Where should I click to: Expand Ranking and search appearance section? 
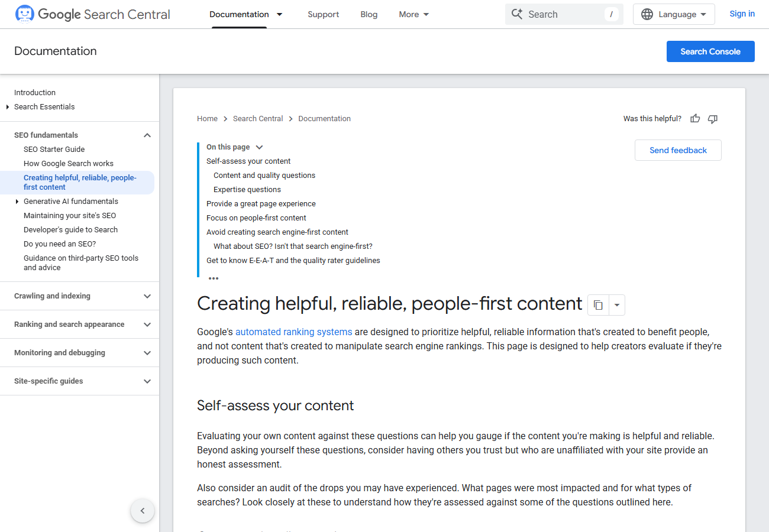147,325
